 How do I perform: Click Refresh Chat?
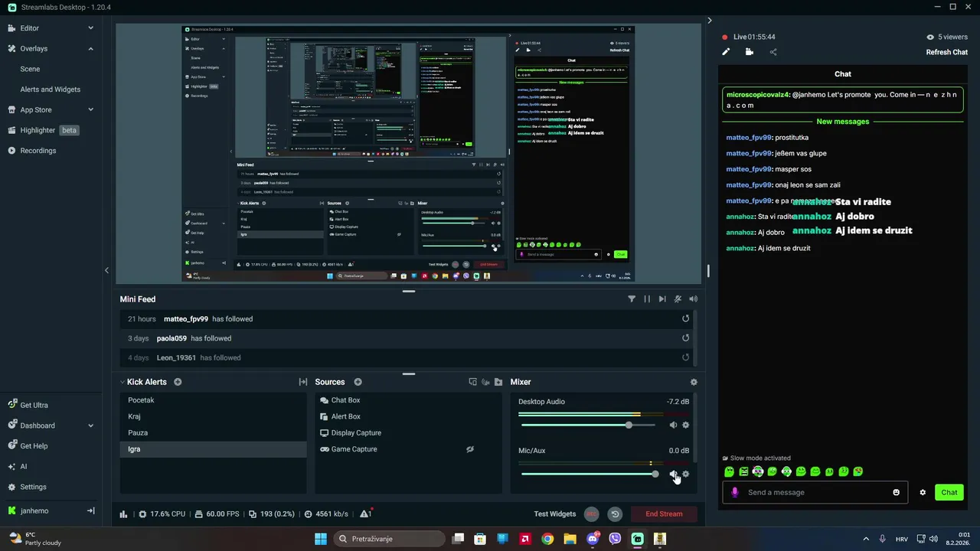(947, 52)
